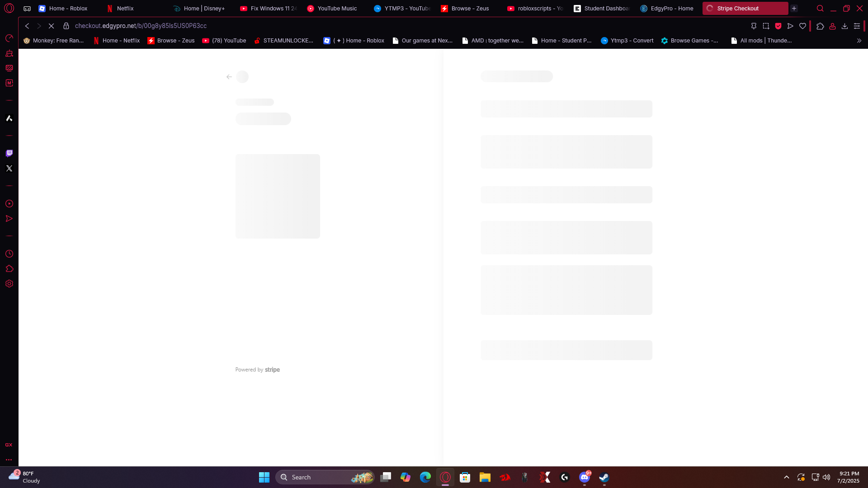Open the sidebar Player icon
Viewport: 868px width, 488px height.
pyautogui.click(x=9, y=204)
